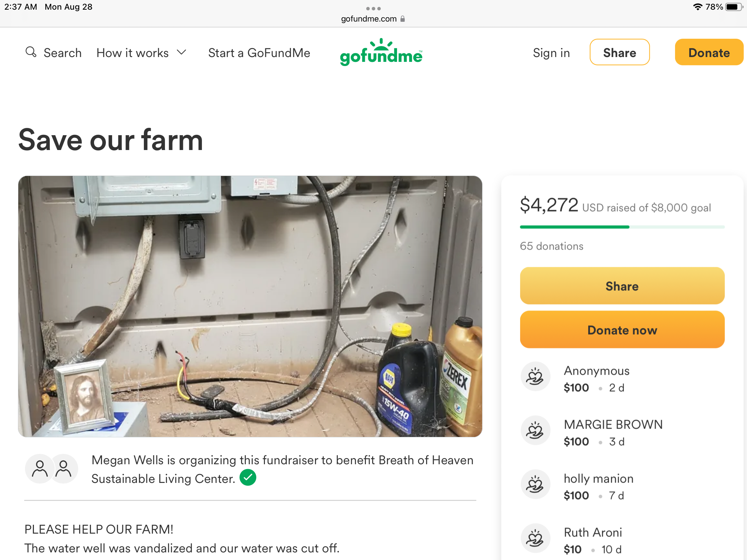Click Margie Brown's donation icon

[x=535, y=431]
